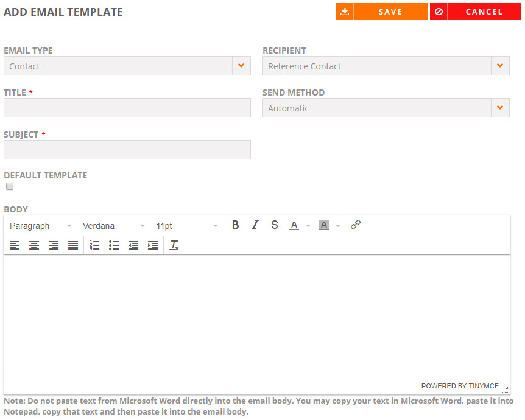Align text left
This screenshot has width=525, height=420.
tap(15, 245)
